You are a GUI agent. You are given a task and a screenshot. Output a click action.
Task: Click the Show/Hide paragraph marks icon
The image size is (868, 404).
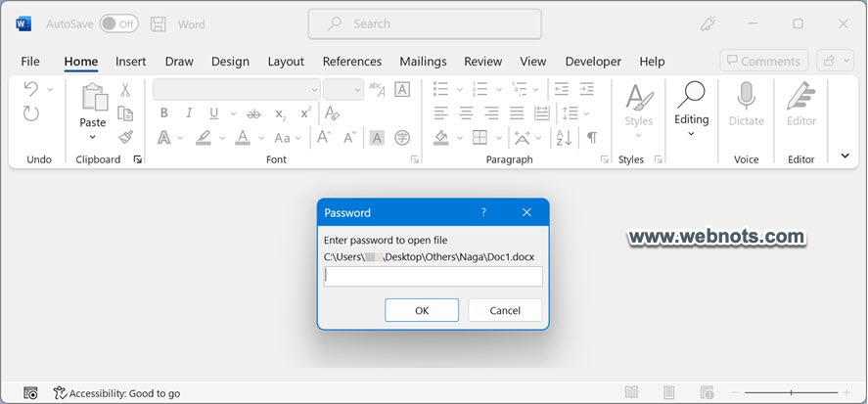(592, 137)
